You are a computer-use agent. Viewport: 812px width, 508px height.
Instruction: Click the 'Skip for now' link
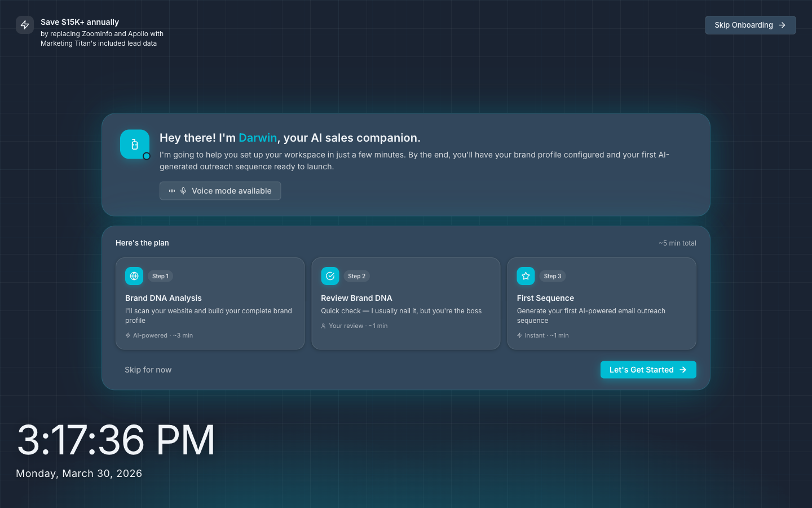pyautogui.click(x=148, y=370)
